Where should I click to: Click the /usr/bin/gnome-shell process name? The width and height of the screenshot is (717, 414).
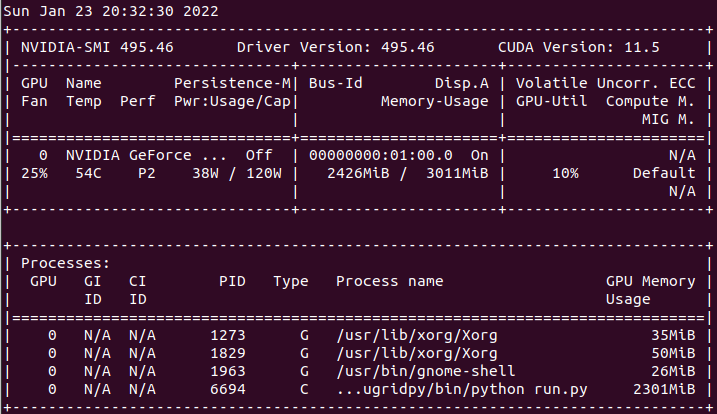click(x=426, y=371)
